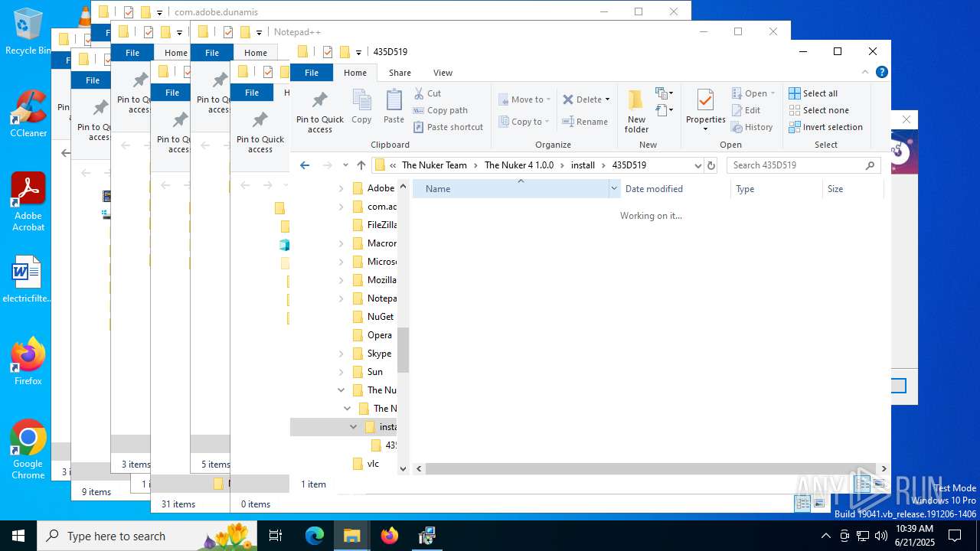Click Pin to Quick access in 435D519 window

320,112
